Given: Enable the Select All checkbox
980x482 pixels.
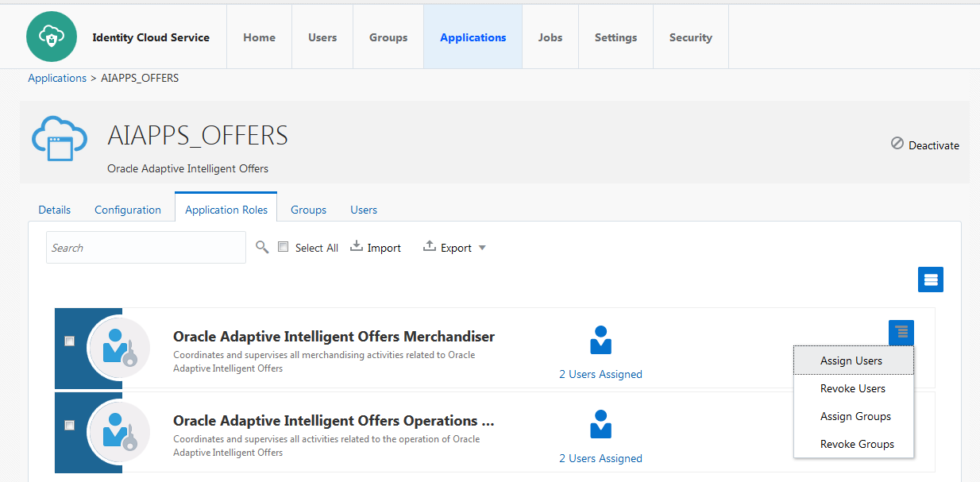Looking at the screenshot, I should [x=284, y=246].
